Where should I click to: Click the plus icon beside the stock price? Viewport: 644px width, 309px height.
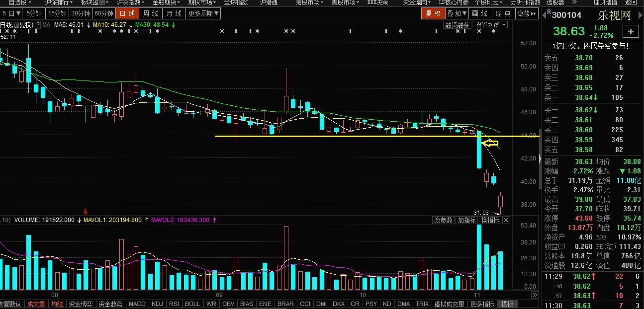[631, 32]
